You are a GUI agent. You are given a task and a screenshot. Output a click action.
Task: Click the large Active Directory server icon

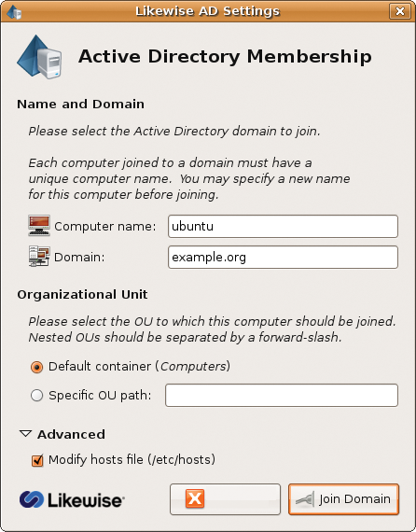(39, 57)
